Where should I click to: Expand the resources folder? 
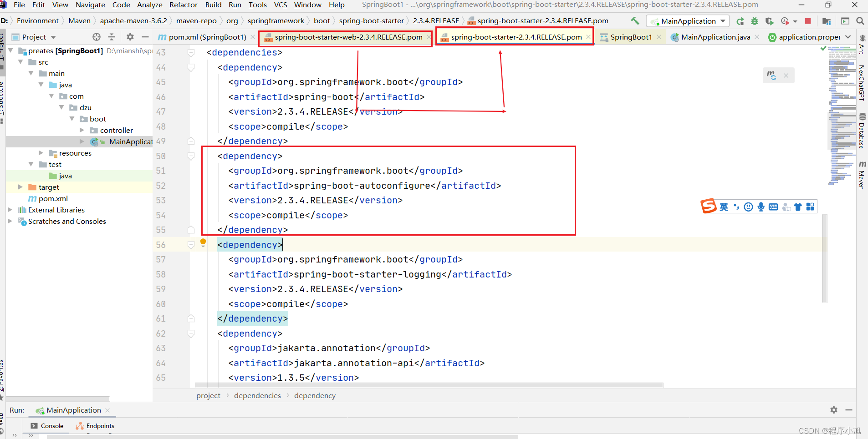click(x=41, y=153)
